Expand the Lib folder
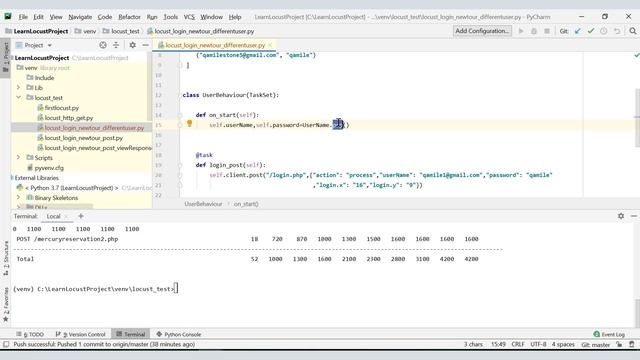The width and height of the screenshot is (640, 360). click(18, 88)
